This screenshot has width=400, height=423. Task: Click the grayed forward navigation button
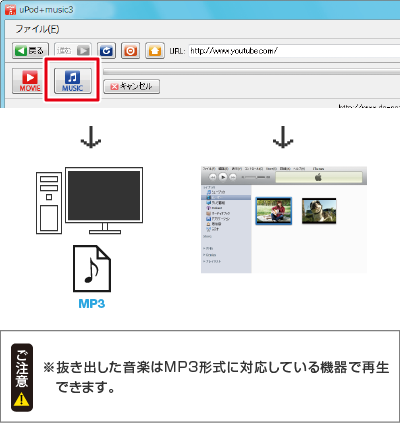click(x=73, y=51)
